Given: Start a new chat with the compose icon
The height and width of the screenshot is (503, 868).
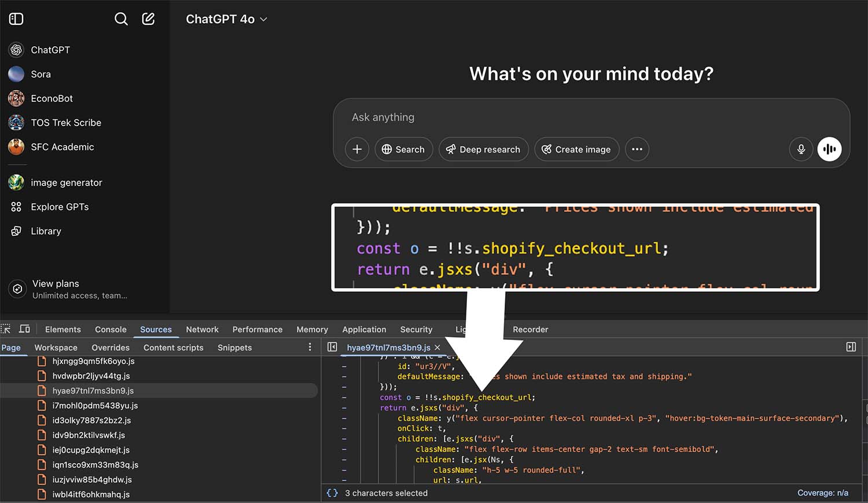Looking at the screenshot, I should pos(149,19).
